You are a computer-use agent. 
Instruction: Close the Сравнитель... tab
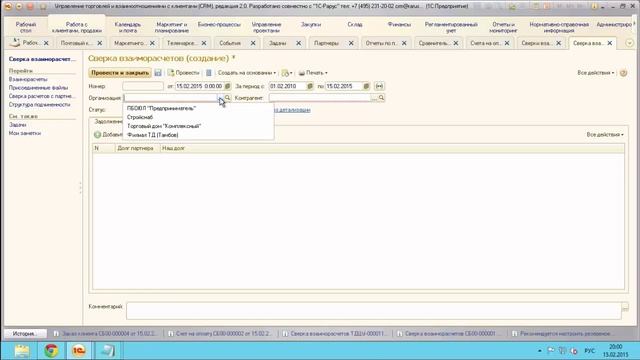[x=456, y=43]
